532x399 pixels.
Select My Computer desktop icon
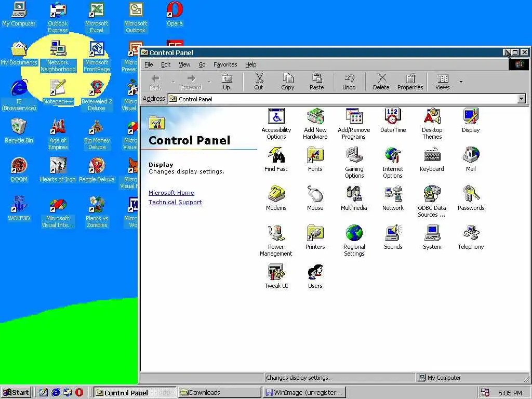pyautogui.click(x=19, y=14)
